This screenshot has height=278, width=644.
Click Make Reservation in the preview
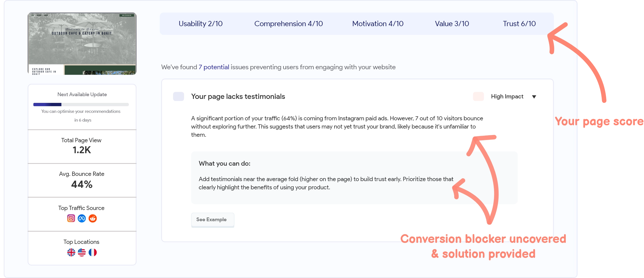pos(127,15)
